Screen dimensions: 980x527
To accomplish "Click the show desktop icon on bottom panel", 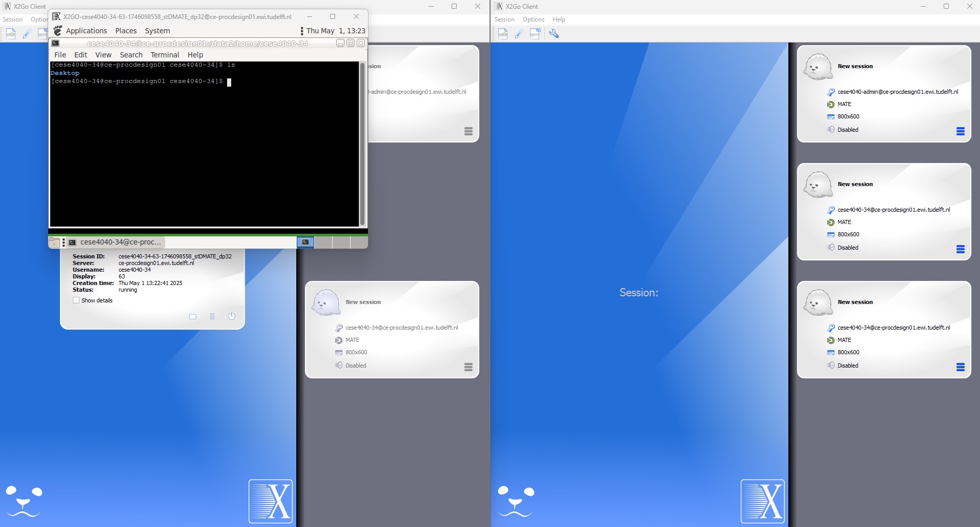I will tap(54, 242).
